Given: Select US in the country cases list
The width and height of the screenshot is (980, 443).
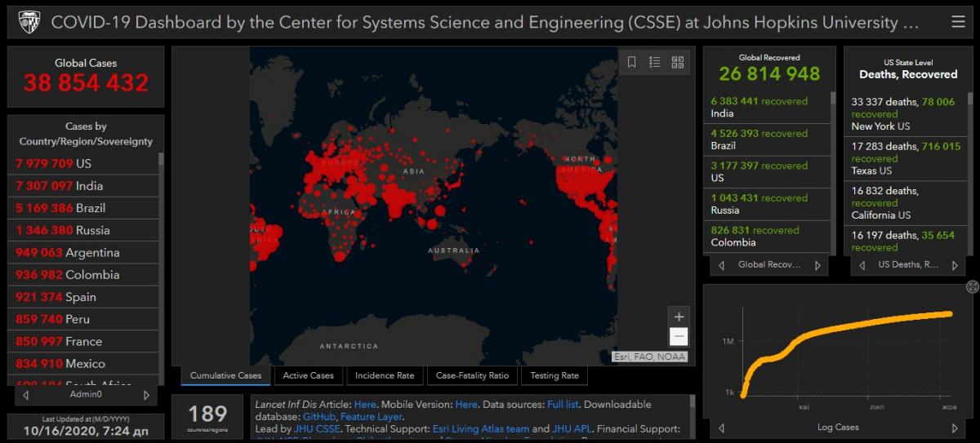Looking at the screenshot, I should pos(85,163).
